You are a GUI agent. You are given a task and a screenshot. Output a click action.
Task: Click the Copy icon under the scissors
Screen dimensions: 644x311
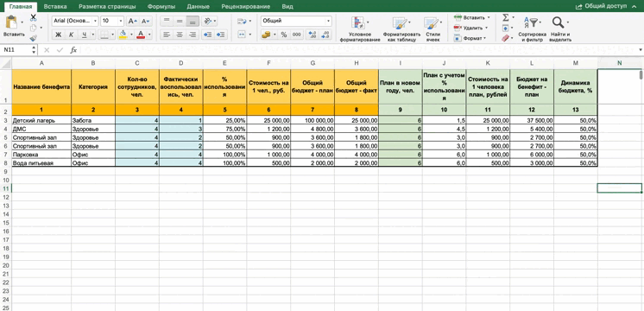33,28
